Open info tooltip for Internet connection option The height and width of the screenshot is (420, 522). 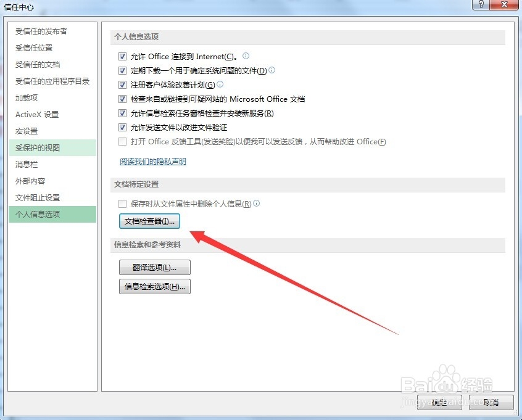[x=246, y=56]
